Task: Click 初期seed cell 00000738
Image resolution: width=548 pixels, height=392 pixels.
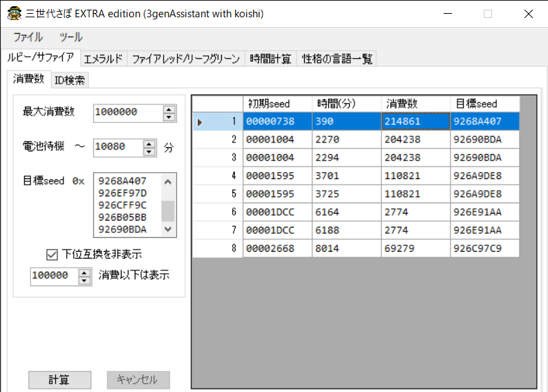Action: (x=278, y=122)
